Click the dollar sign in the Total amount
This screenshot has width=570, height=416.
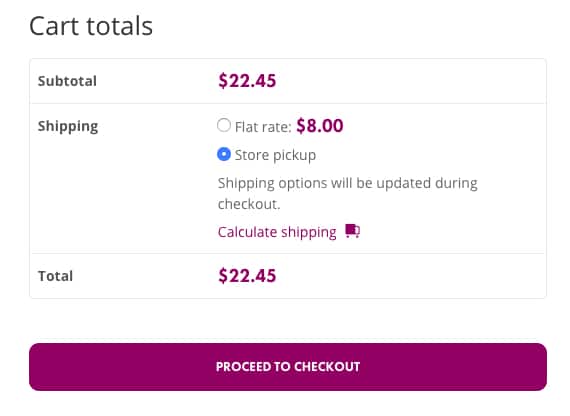(222, 276)
